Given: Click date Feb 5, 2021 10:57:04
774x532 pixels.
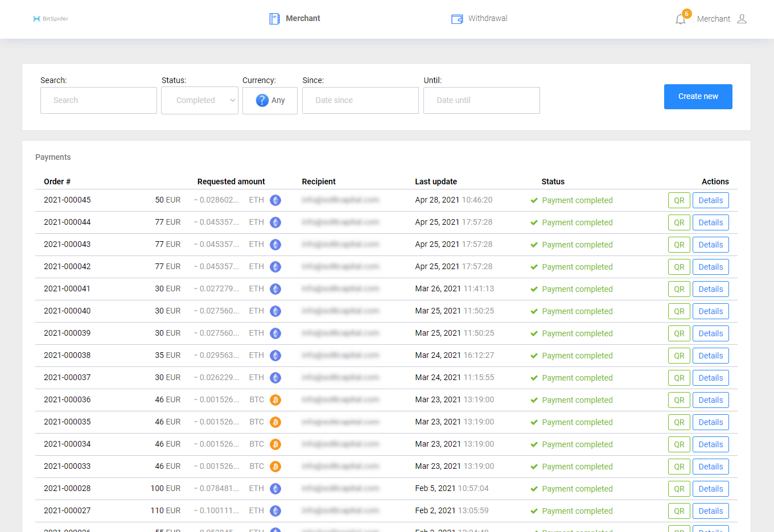Looking at the screenshot, I should click(x=452, y=488).
